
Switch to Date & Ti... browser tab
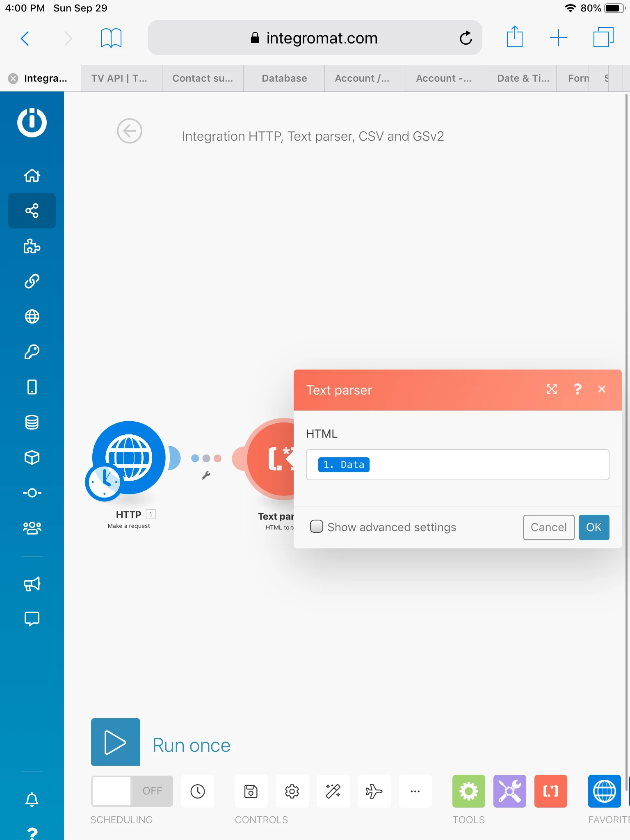(522, 78)
